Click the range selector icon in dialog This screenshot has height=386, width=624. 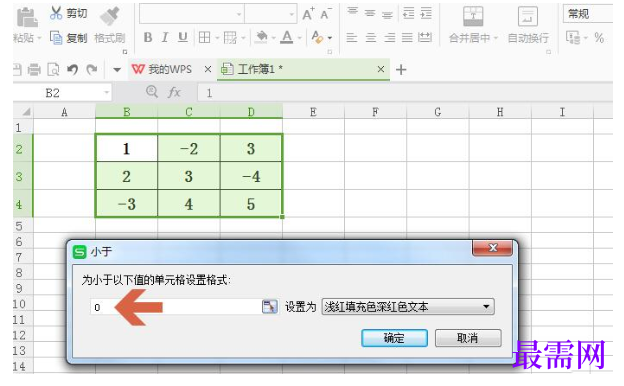pyautogui.click(x=269, y=307)
